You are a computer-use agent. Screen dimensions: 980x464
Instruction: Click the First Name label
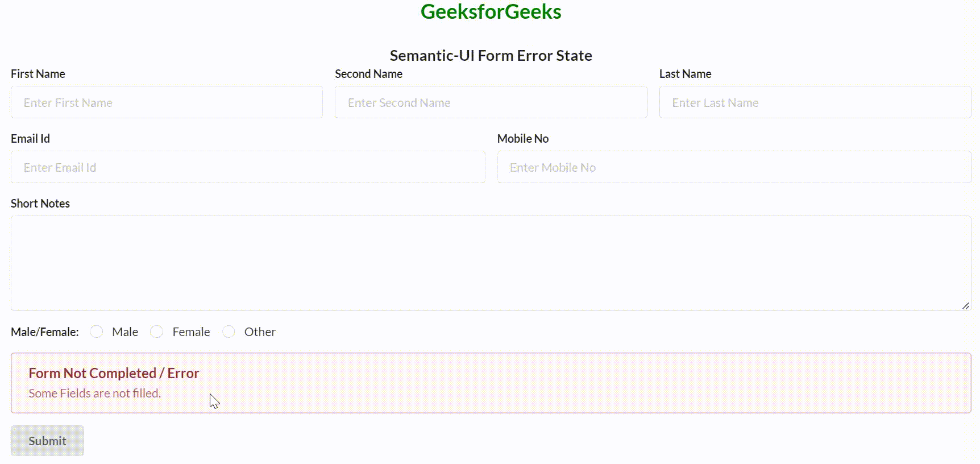click(38, 74)
